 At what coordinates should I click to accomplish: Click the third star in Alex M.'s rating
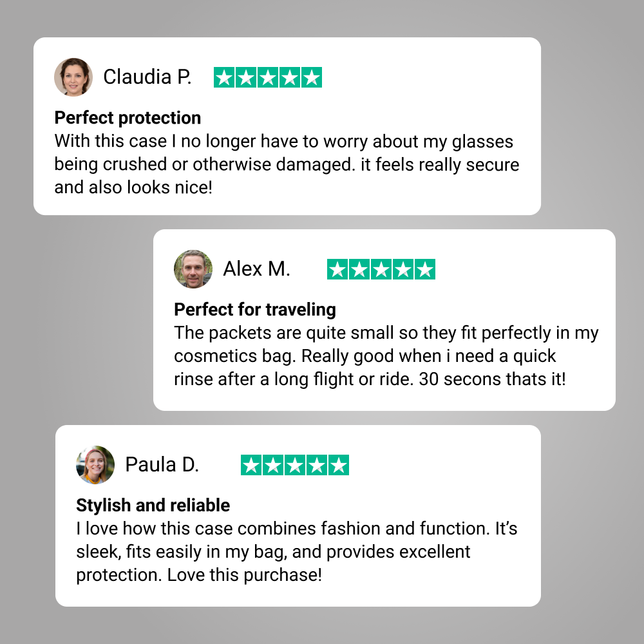[381, 270]
